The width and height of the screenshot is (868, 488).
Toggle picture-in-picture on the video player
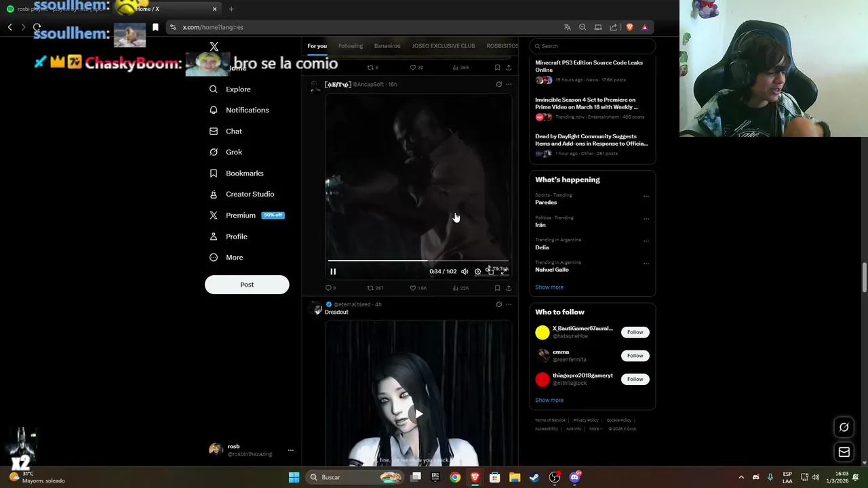(490, 271)
